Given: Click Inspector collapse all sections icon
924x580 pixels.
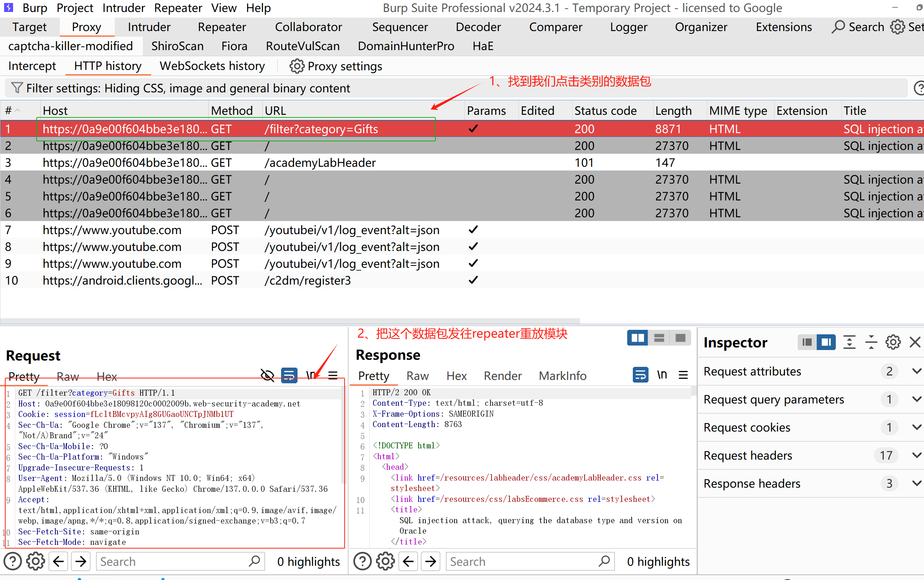Looking at the screenshot, I should point(871,342).
